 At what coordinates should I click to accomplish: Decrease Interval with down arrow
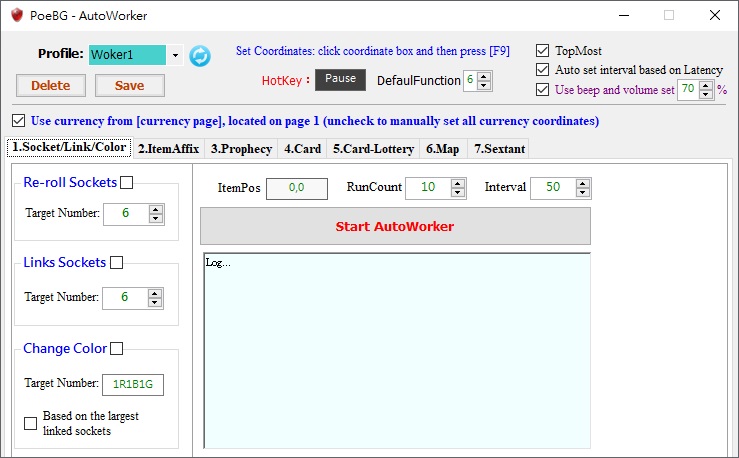click(x=583, y=193)
